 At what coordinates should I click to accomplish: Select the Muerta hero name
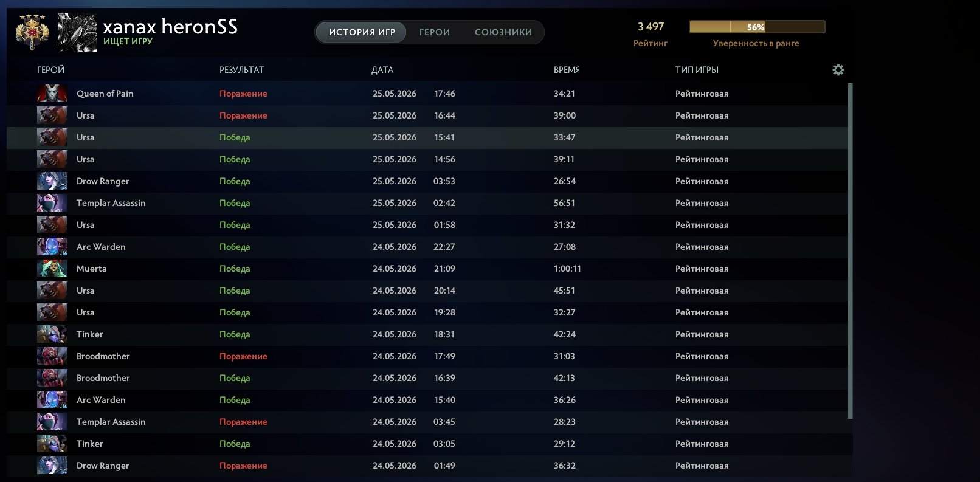[x=91, y=269]
